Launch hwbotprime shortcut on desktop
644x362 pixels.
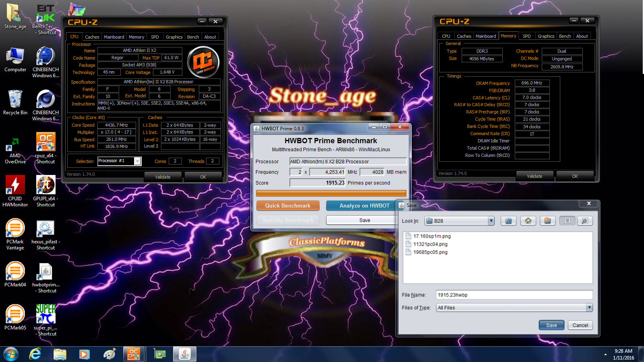45,277
